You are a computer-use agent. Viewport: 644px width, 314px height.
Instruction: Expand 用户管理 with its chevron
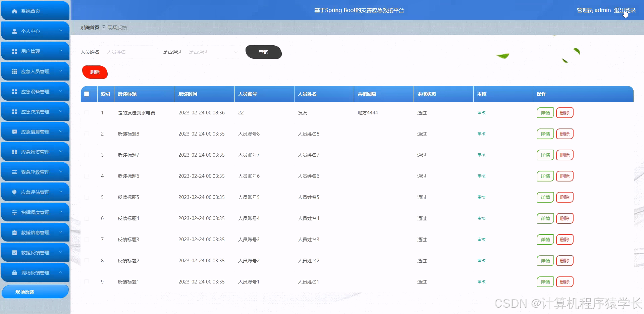pyautogui.click(x=61, y=51)
